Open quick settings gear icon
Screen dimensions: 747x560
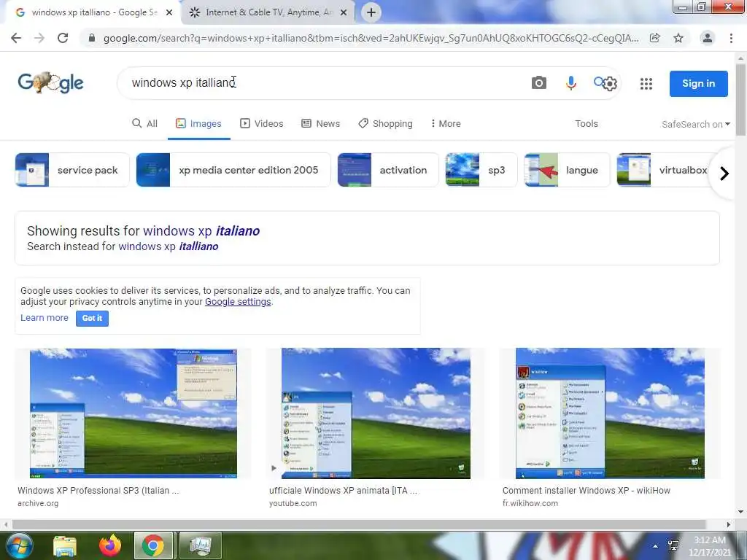(610, 84)
